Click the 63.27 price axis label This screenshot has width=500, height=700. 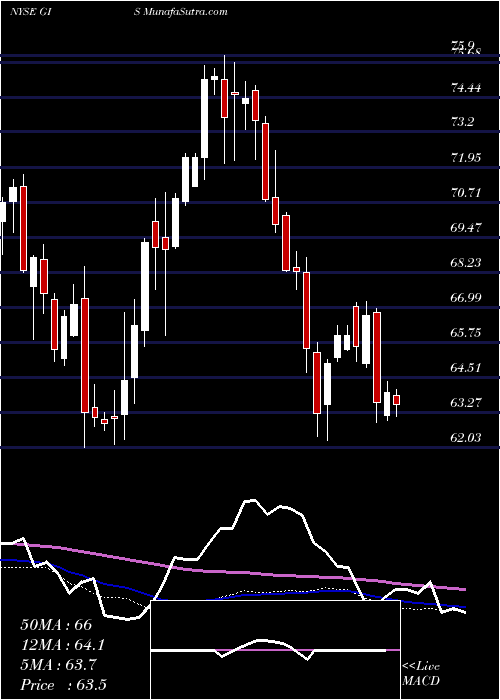[466, 403]
